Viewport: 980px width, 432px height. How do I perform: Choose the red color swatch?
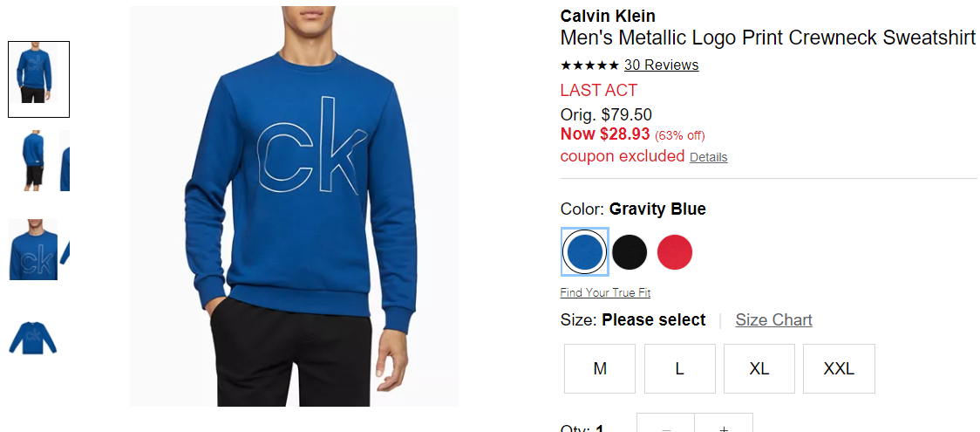pos(675,252)
